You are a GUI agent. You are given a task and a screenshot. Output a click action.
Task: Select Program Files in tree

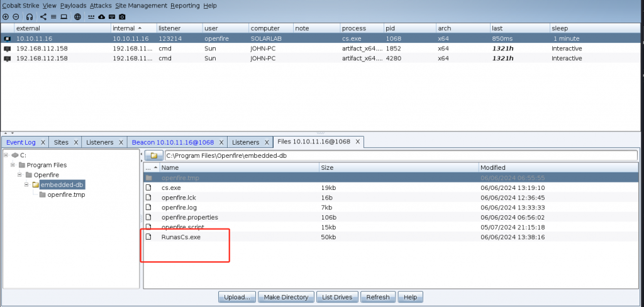(47, 165)
